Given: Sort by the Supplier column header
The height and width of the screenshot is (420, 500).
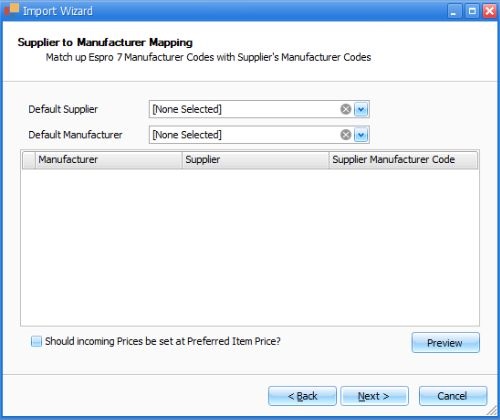Looking at the screenshot, I should point(256,160).
